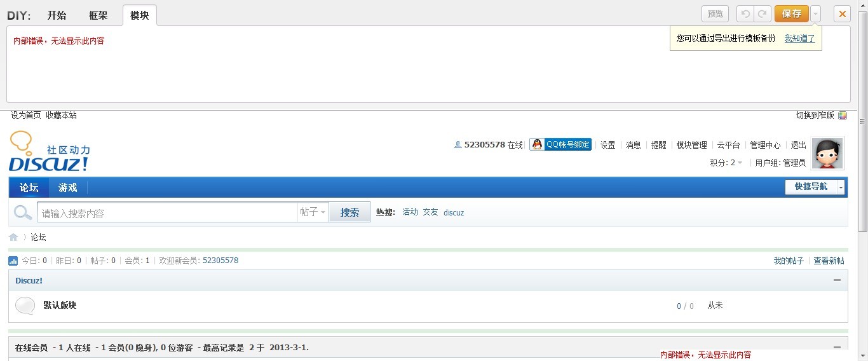868x361 pixels.
Task: Open 消息 messages link
Action: tap(634, 145)
